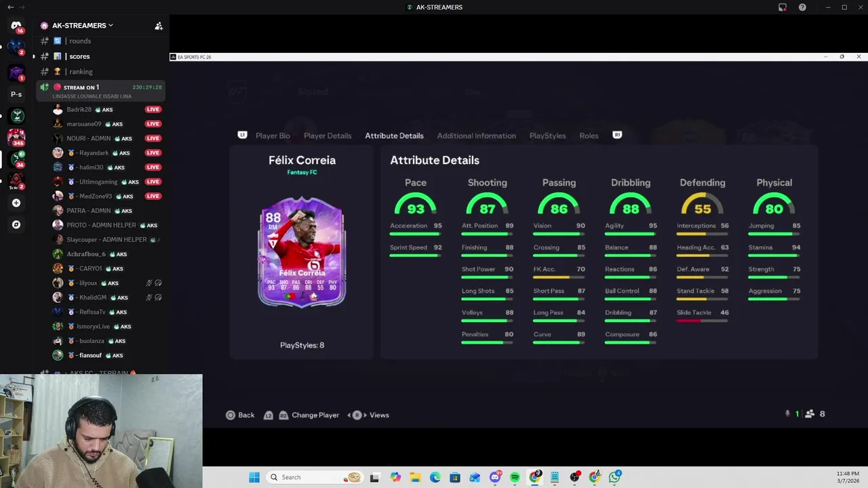Click the Pace 93 rating gauge
Image resolution: width=868 pixels, height=488 pixels.
pyautogui.click(x=416, y=205)
